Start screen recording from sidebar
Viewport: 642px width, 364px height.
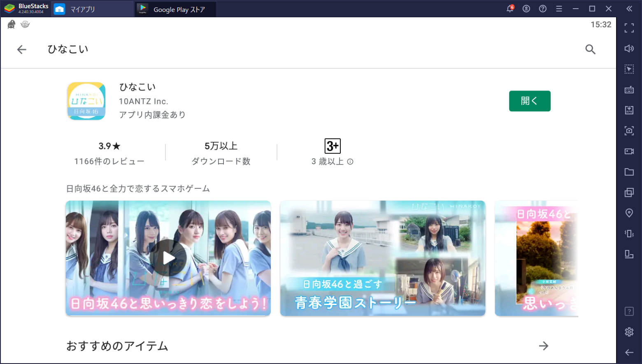click(629, 151)
